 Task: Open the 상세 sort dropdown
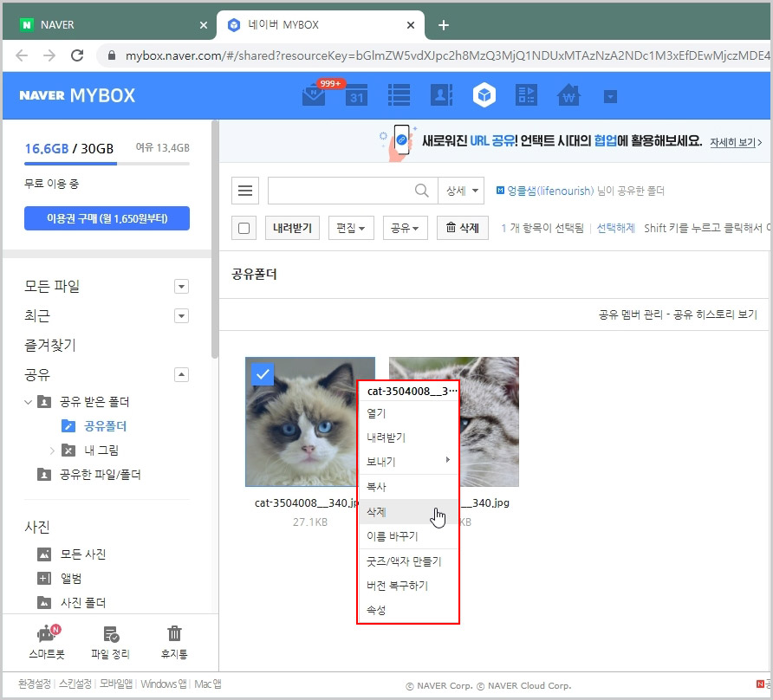pos(460,189)
